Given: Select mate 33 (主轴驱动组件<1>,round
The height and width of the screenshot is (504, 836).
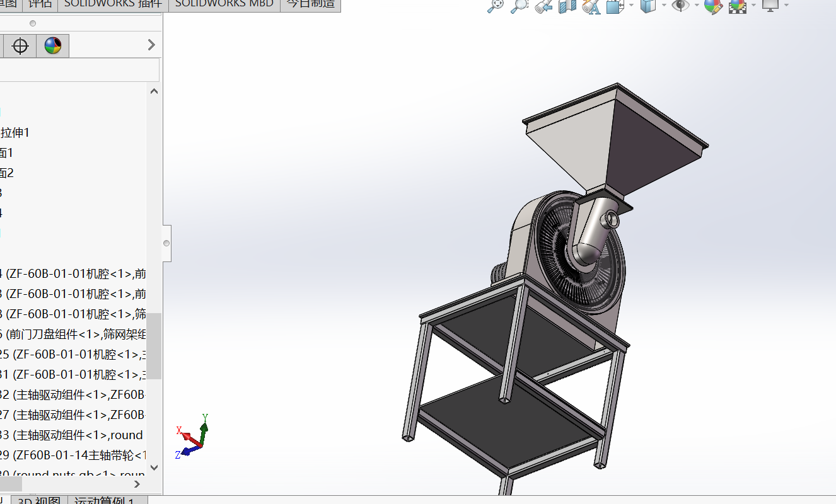Looking at the screenshot, I should pos(73,435).
